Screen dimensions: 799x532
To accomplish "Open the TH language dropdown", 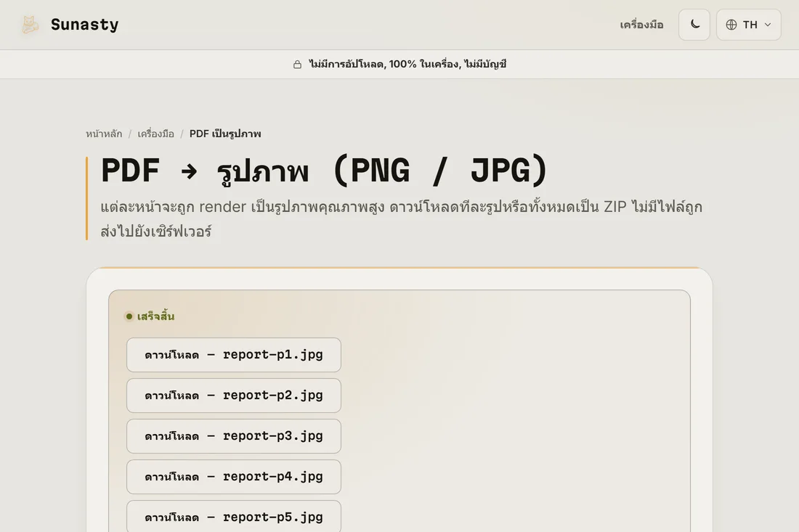I will pyautogui.click(x=749, y=25).
